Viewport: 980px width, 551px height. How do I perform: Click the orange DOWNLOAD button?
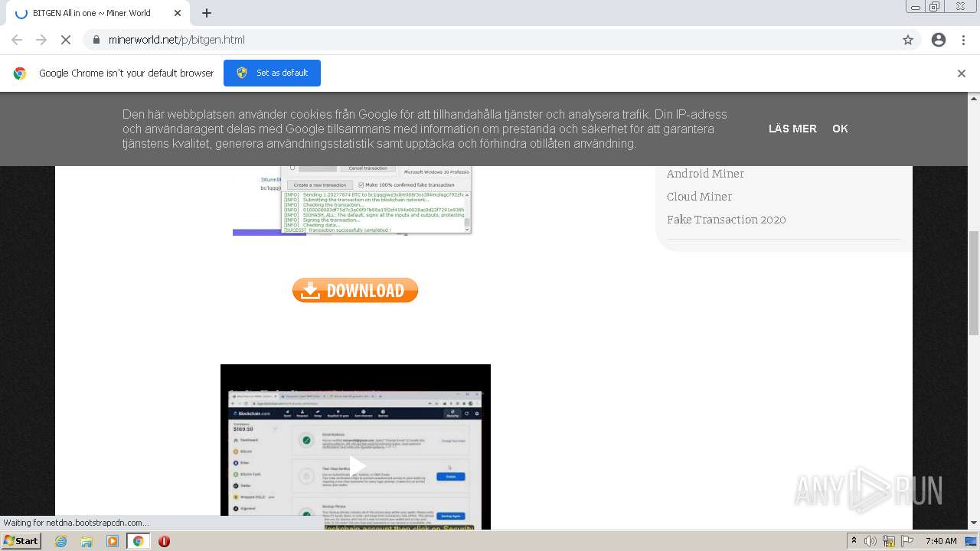tap(355, 290)
